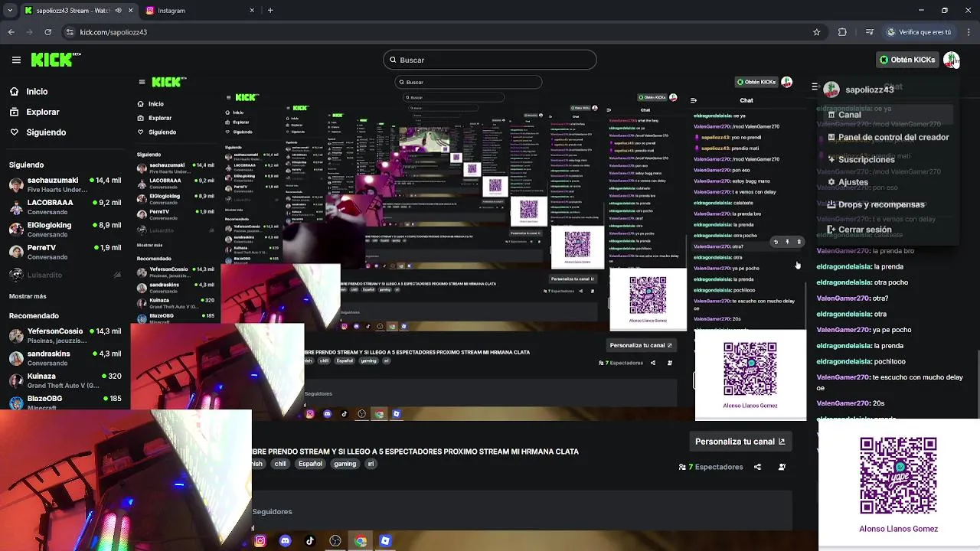
Task: Click the share icon beside the largest 7 Espectadores
Action: (x=757, y=467)
